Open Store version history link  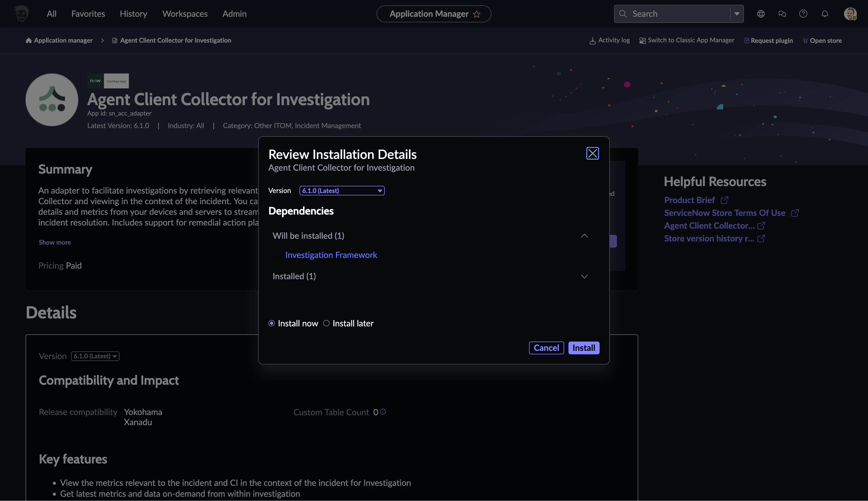coord(709,239)
